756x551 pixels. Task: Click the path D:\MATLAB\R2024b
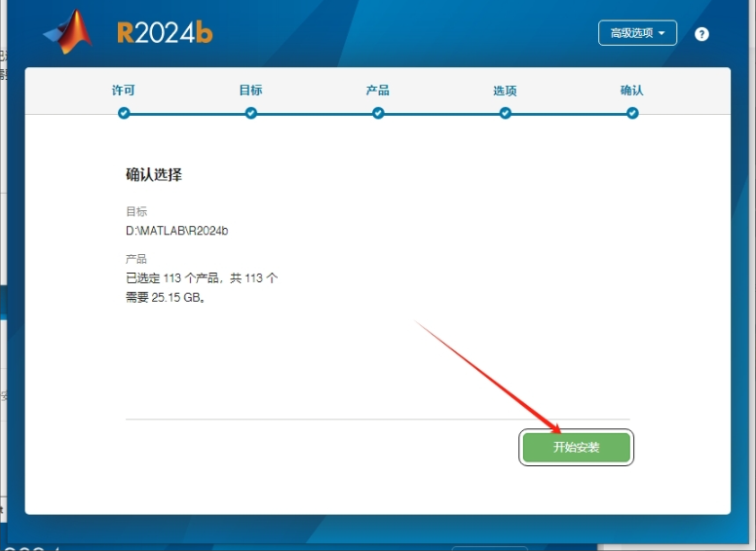pyautogui.click(x=177, y=231)
